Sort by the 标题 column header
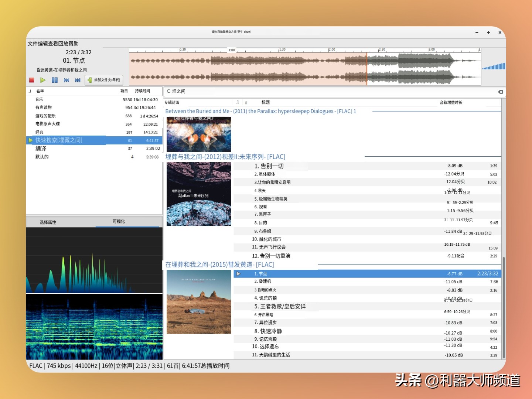Viewport: 532px width, 399px height. (x=265, y=102)
